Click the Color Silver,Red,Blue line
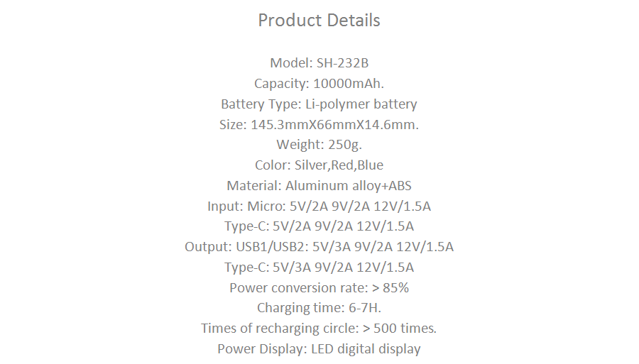 pos(319,165)
